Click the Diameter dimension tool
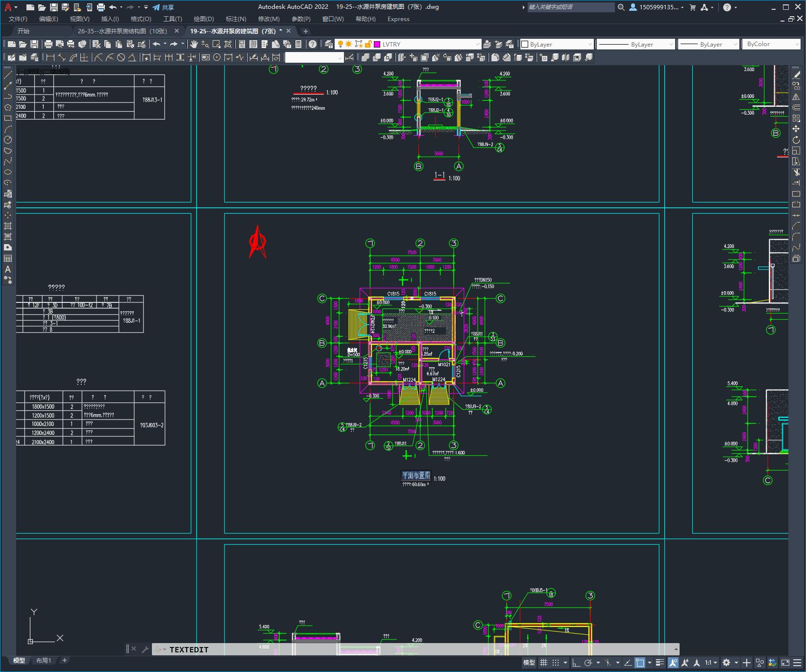 (x=121, y=57)
